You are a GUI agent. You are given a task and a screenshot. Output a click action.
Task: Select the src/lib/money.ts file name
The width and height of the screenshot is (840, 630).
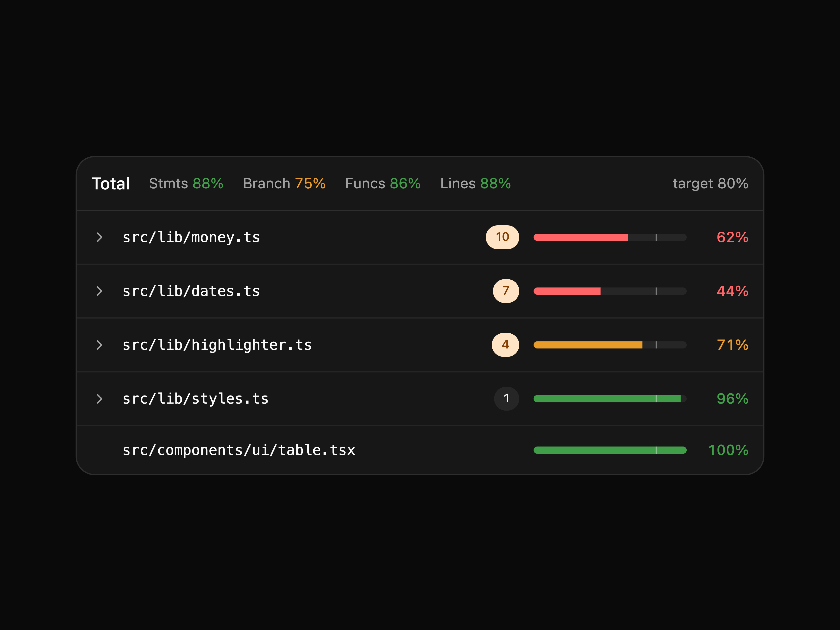tap(191, 237)
